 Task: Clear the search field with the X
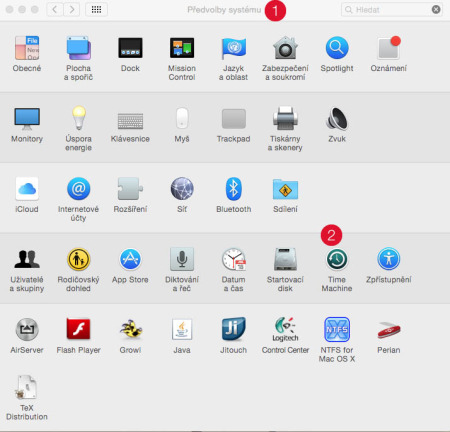point(436,10)
